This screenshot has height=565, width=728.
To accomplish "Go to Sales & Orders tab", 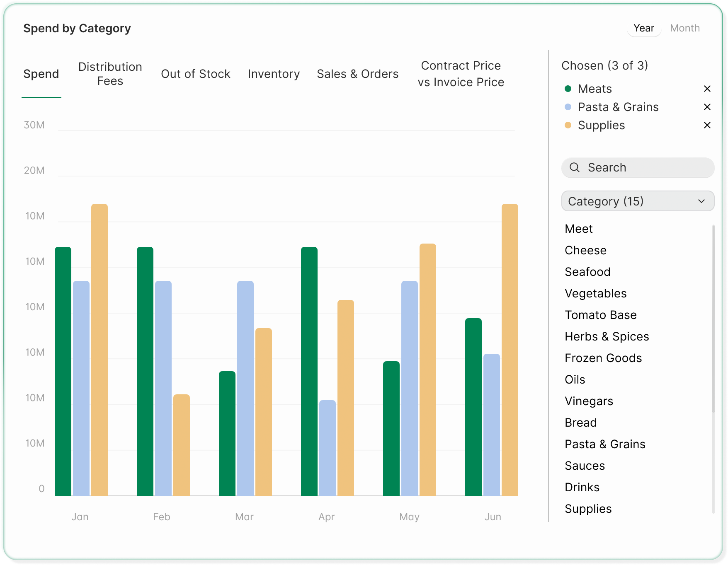I will 357,74.
